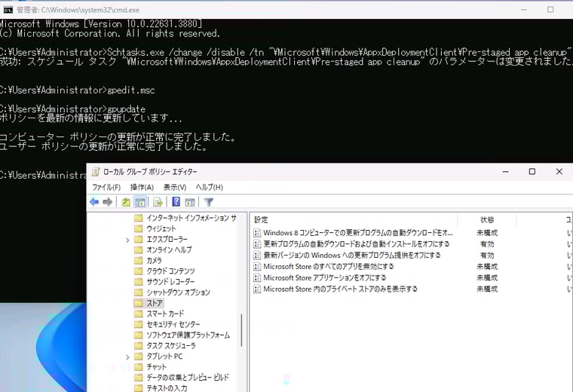The width and height of the screenshot is (573, 392).
Task: Select policy Microsoft Store のすべてのアプリを無効にする
Action: (x=329, y=267)
